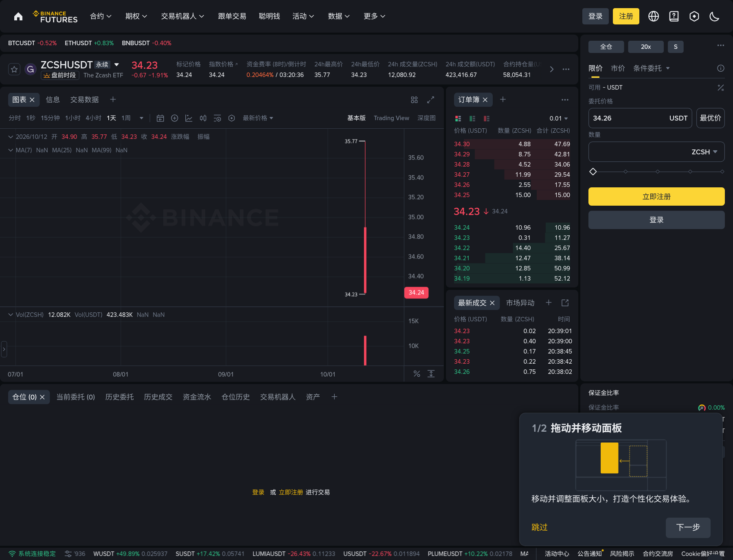The height and width of the screenshot is (560, 733).
Task: Show only asks order book view
Action: click(x=487, y=119)
